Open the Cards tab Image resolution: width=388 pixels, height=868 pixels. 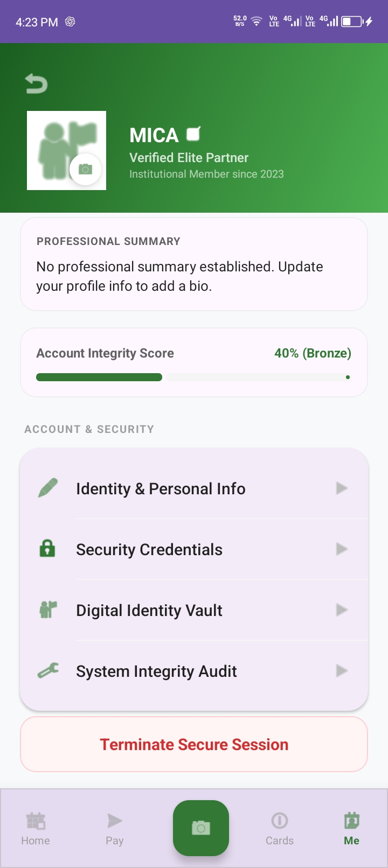tap(280, 829)
